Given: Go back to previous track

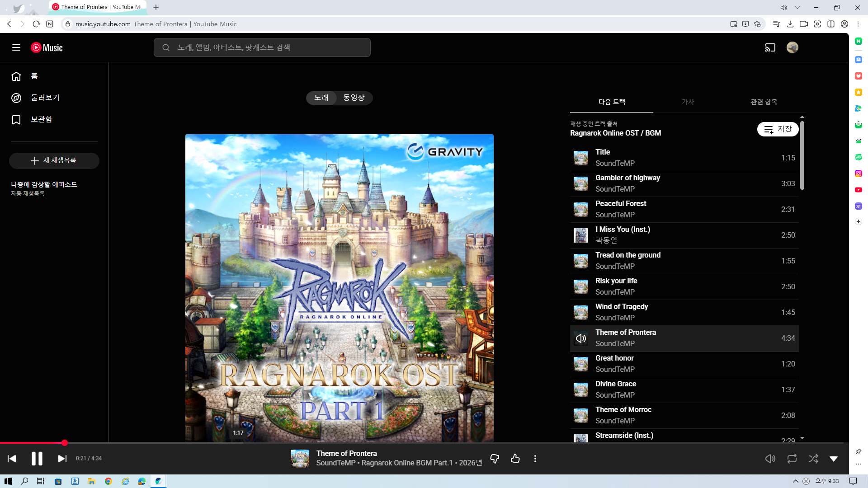Looking at the screenshot, I should tap(12, 459).
